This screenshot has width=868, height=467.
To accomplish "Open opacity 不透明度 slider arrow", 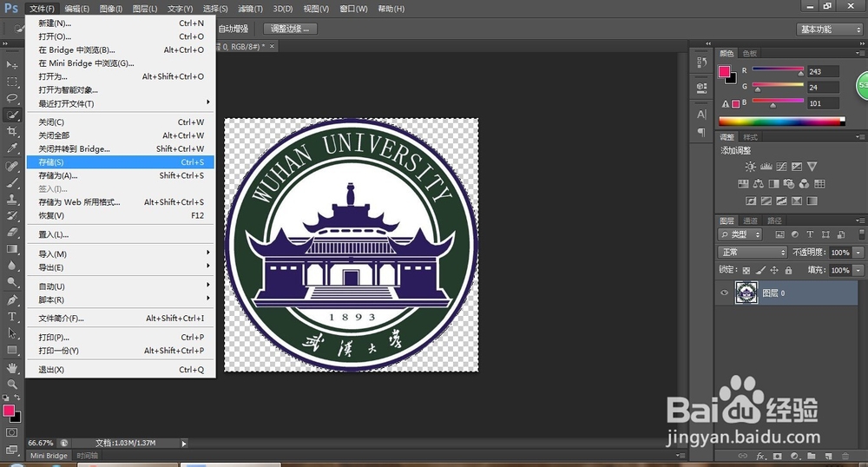I will [858, 253].
